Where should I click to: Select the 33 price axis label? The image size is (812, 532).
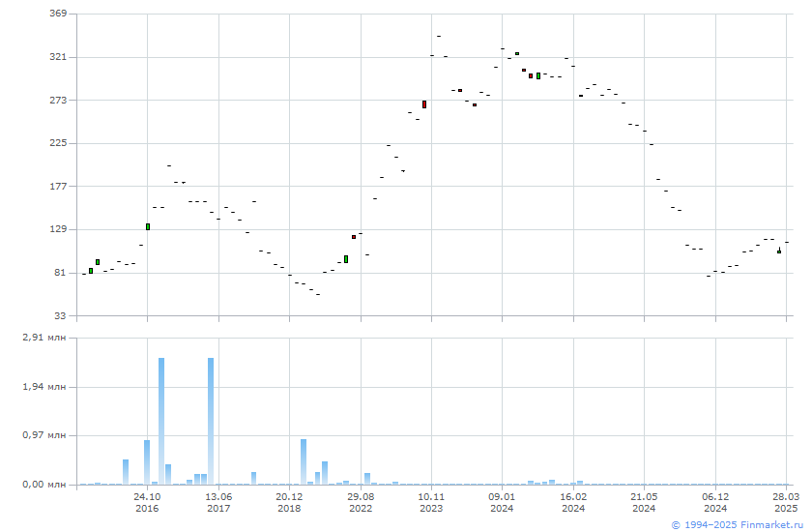(x=60, y=315)
